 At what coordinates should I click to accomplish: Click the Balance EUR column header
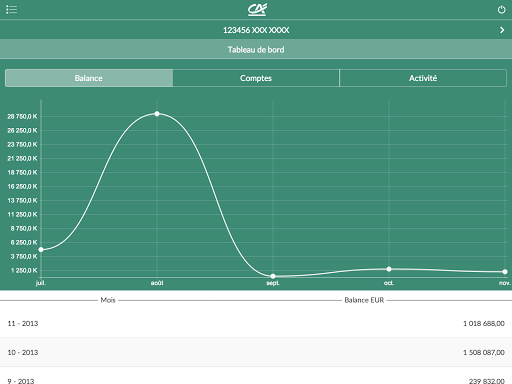364,300
